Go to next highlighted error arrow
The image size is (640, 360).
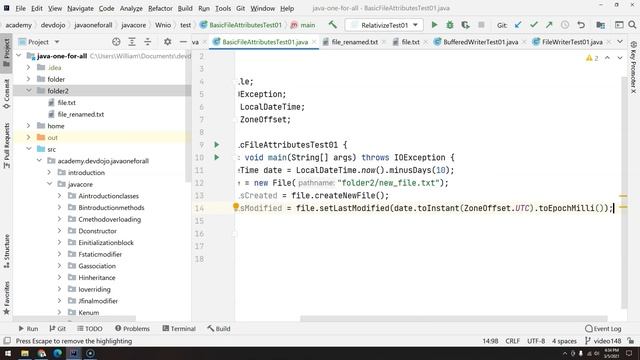tap(620, 58)
